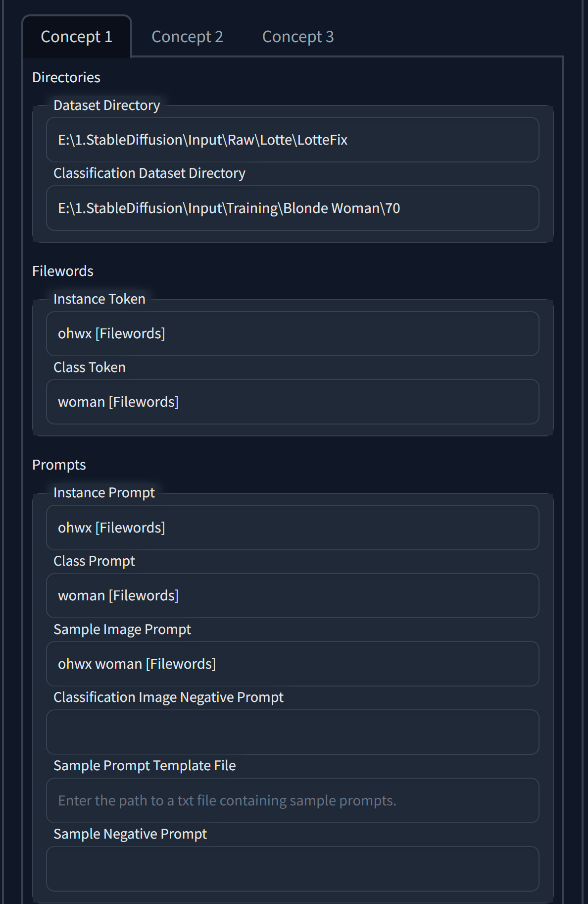Click the Sample Negative Prompt label
Viewport: 588px width, 904px height.
[x=130, y=834]
